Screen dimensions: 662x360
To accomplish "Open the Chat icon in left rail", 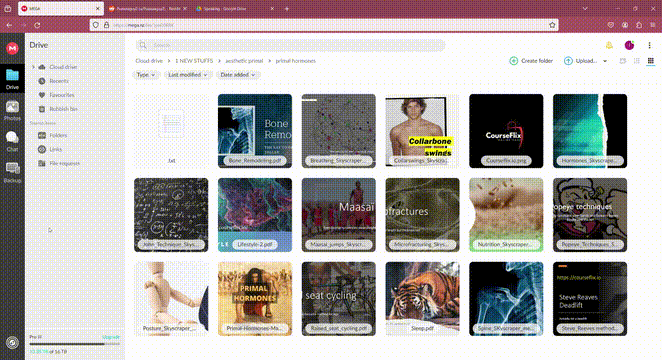I will 12,141.
